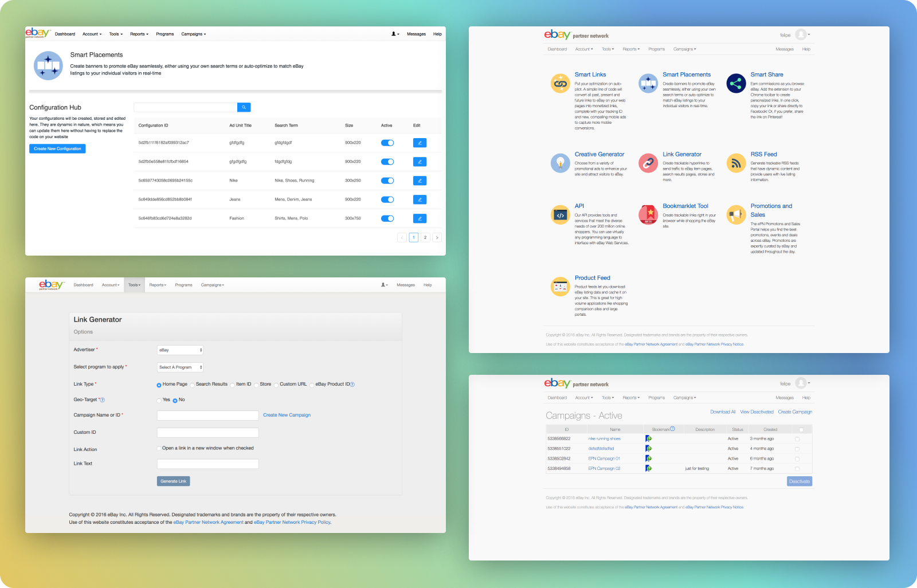Viewport: 917px width, 588px height.
Task: Select Yes for Geo-Target
Action: (x=159, y=400)
